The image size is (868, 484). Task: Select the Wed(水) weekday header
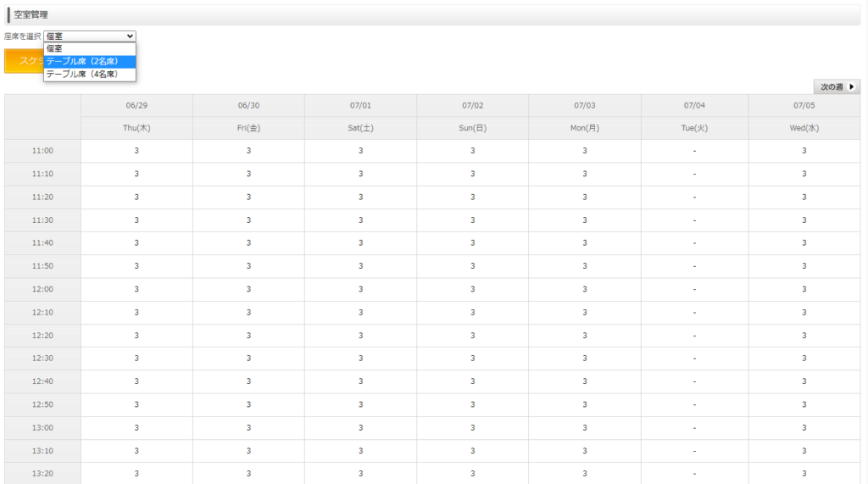click(804, 128)
